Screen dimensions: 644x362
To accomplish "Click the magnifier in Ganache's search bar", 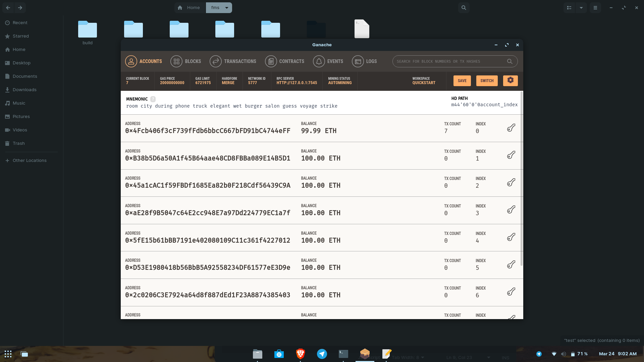I will 509,61.
